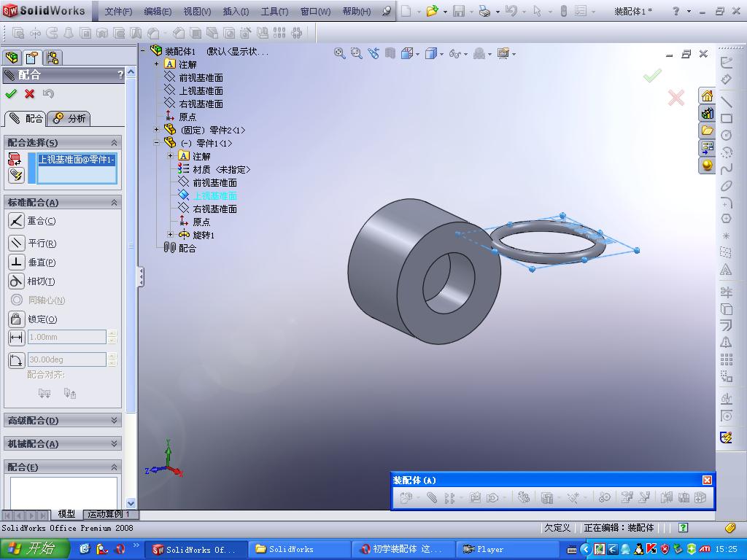
Task: Open the 工具(T) menu
Action: pyautogui.click(x=274, y=12)
